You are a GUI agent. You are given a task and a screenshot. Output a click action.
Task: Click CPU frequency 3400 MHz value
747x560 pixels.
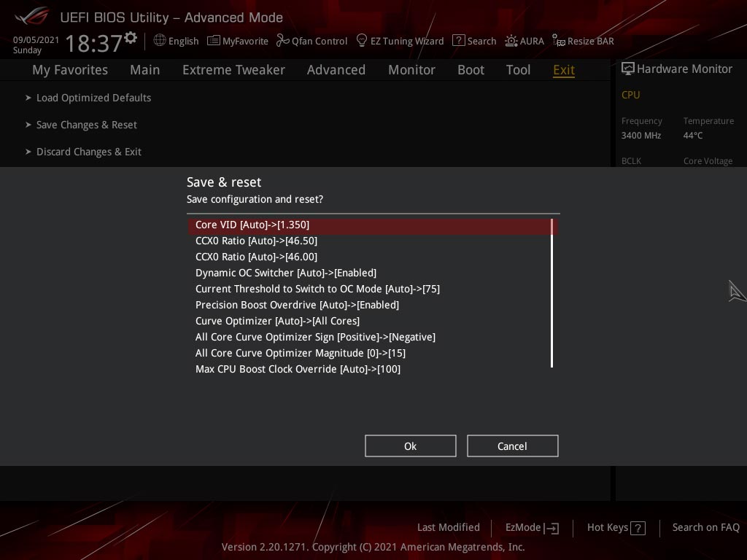(640, 135)
